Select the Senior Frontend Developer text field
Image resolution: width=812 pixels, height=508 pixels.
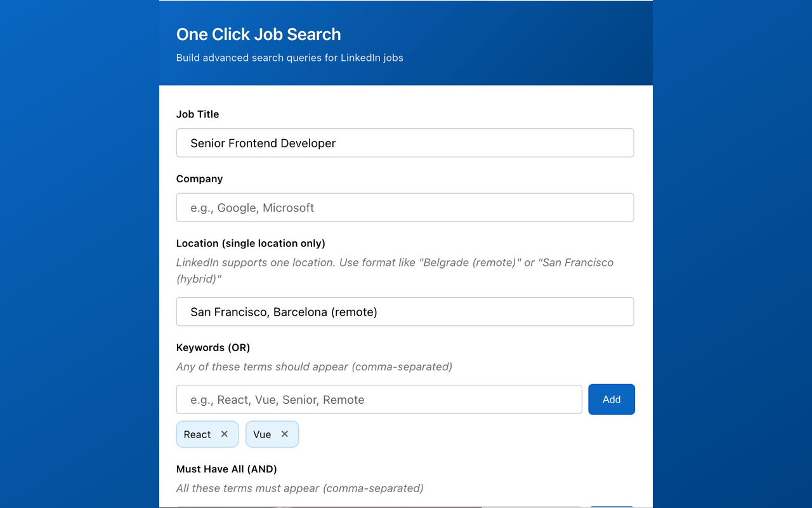tap(405, 143)
